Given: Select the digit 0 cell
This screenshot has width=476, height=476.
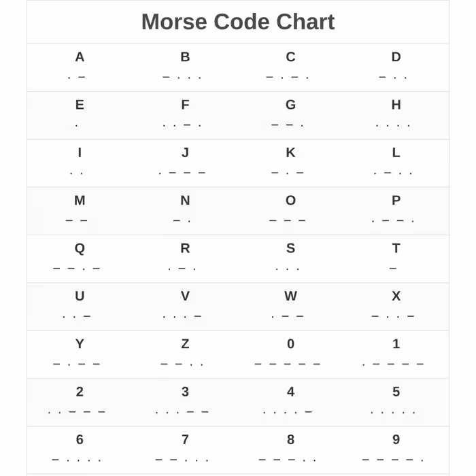Looking at the screenshot, I should (290, 354).
